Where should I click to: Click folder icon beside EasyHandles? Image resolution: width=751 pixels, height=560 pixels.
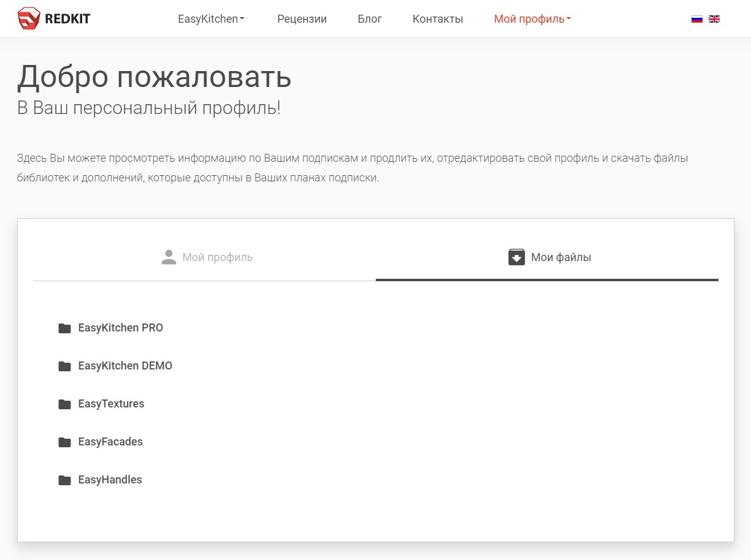[64, 480]
